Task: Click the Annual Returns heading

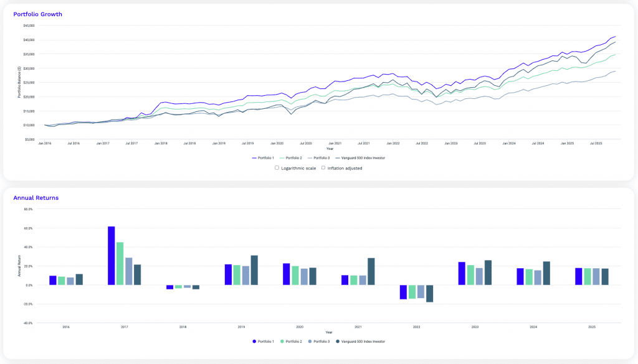Action: (36, 197)
